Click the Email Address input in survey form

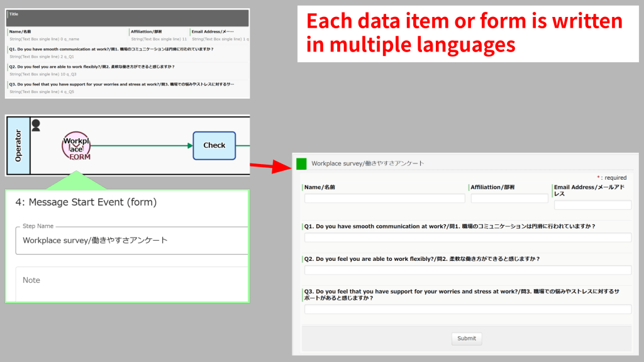(592, 205)
